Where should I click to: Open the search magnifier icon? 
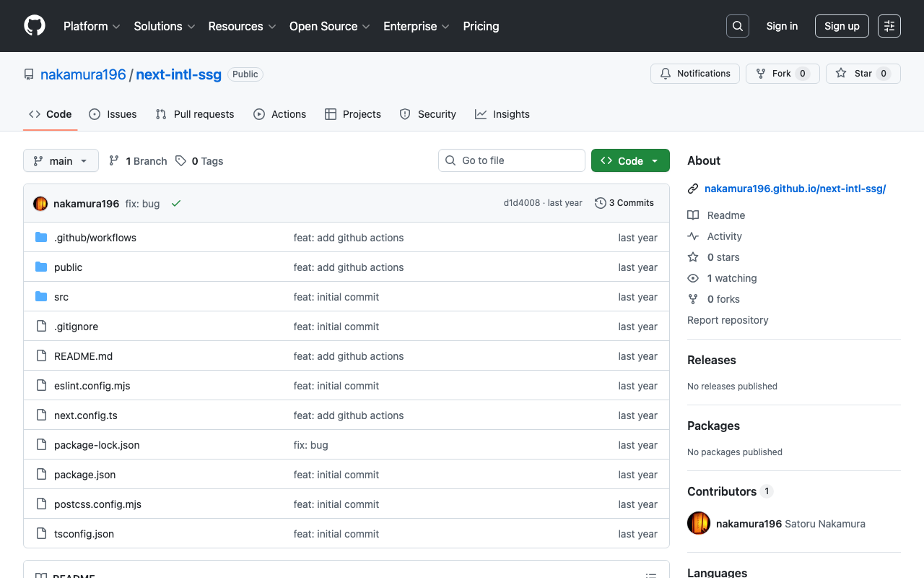coord(737,26)
